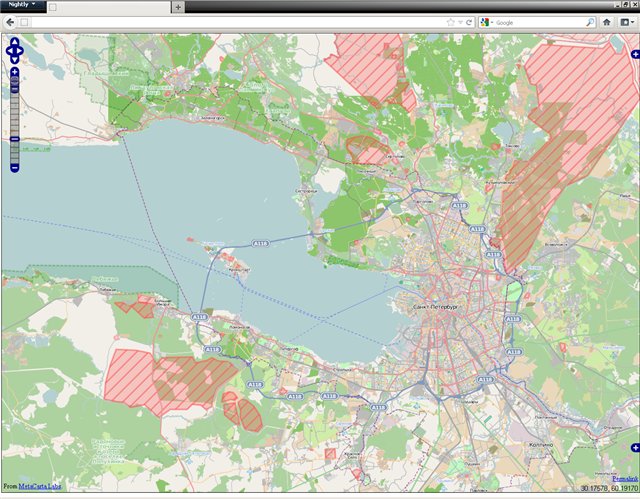This screenshot has width=640, height=499.
Task: Open a new browser tab
Action: coord(178,7)
